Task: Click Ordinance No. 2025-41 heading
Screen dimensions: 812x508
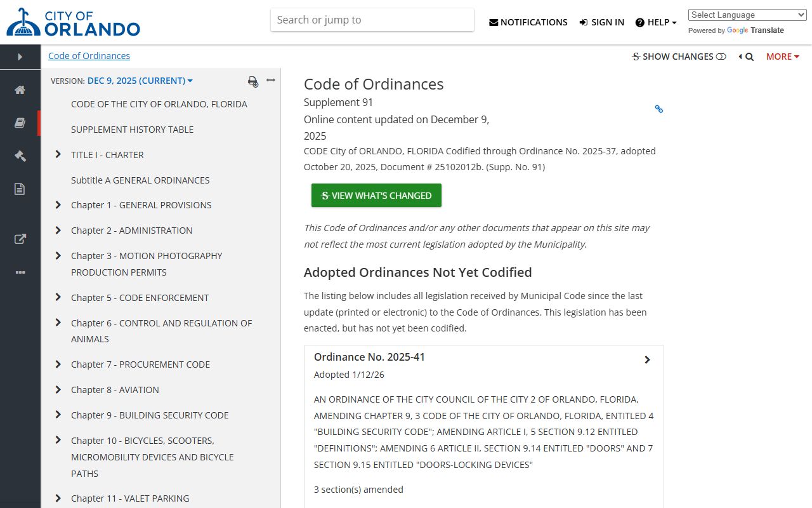Action: [369, 357]
